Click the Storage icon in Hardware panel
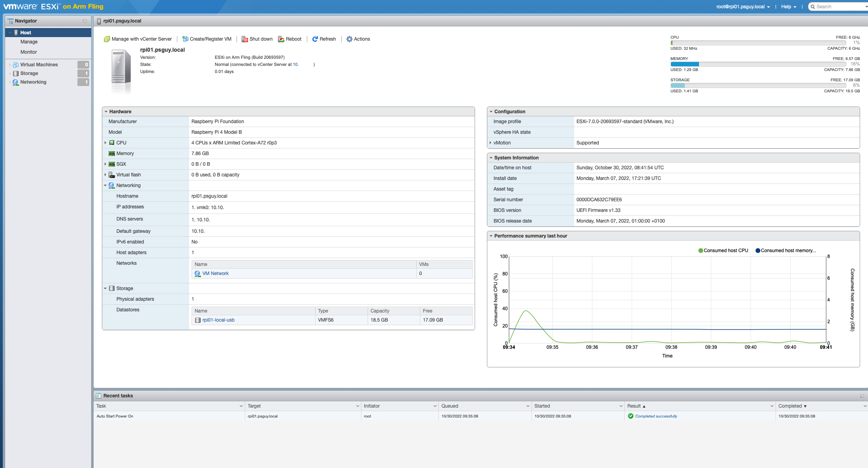 point(112,288)
